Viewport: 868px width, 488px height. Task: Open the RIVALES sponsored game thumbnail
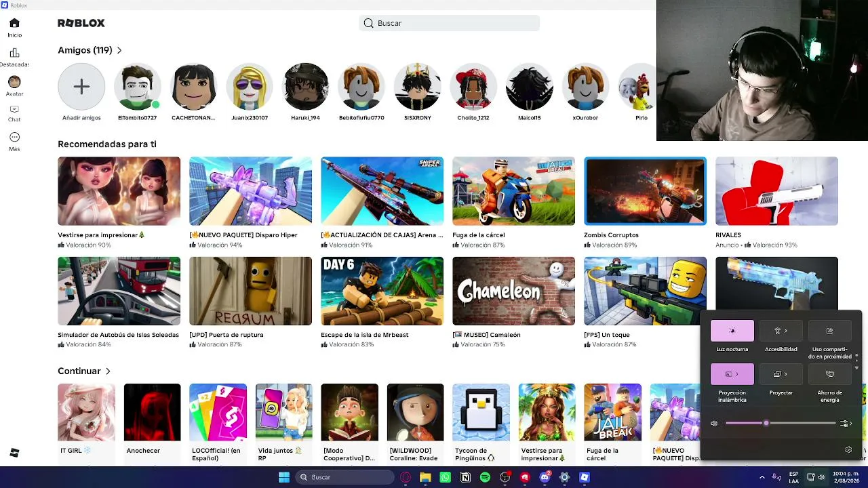(x=776, y=191)
